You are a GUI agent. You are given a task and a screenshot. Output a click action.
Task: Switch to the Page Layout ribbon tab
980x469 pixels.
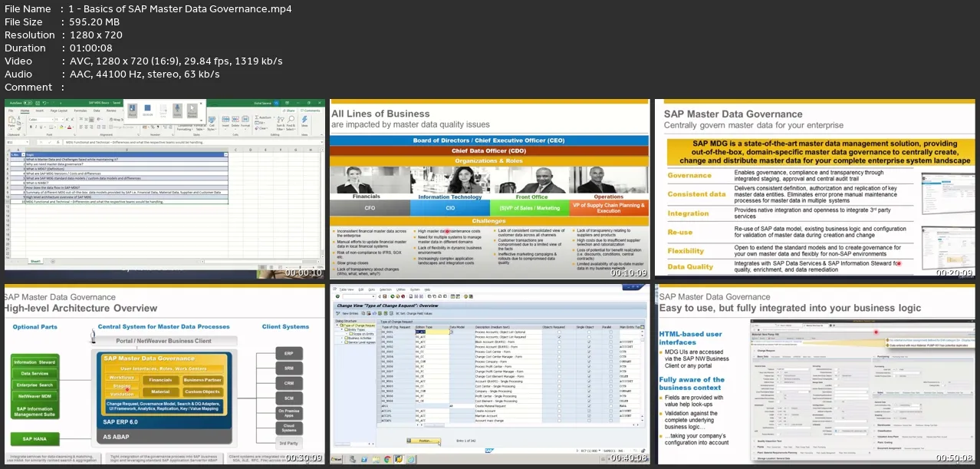coord(59,111)
